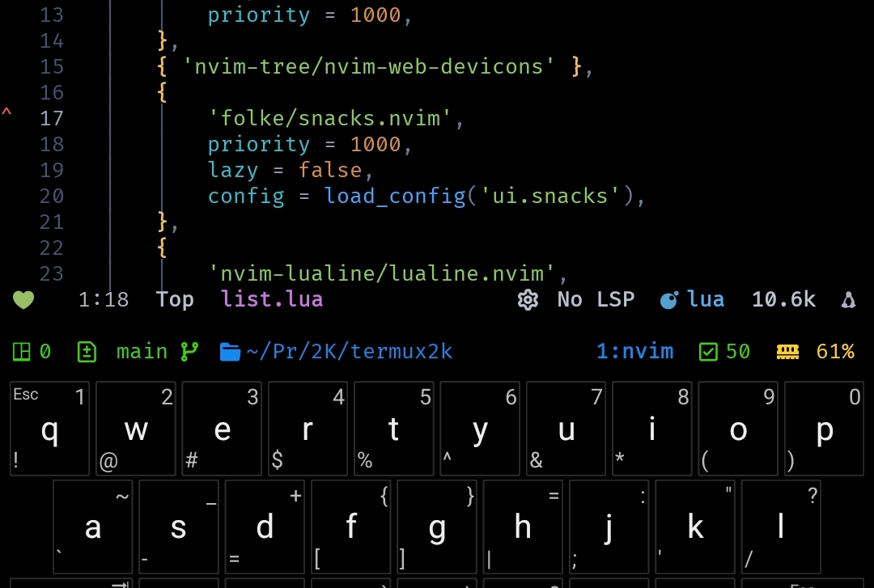Screen dimensions: 874x588
Task: Tap the h key
Action: [523, 527]
